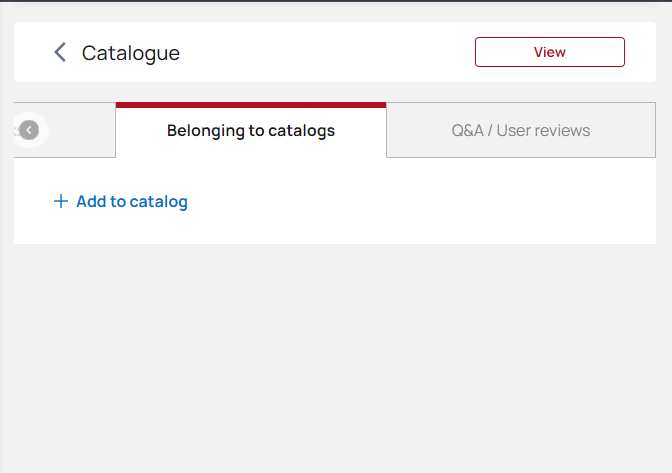
Task: Return to Catalogue list via back chevron
Action: pos(60,52)
